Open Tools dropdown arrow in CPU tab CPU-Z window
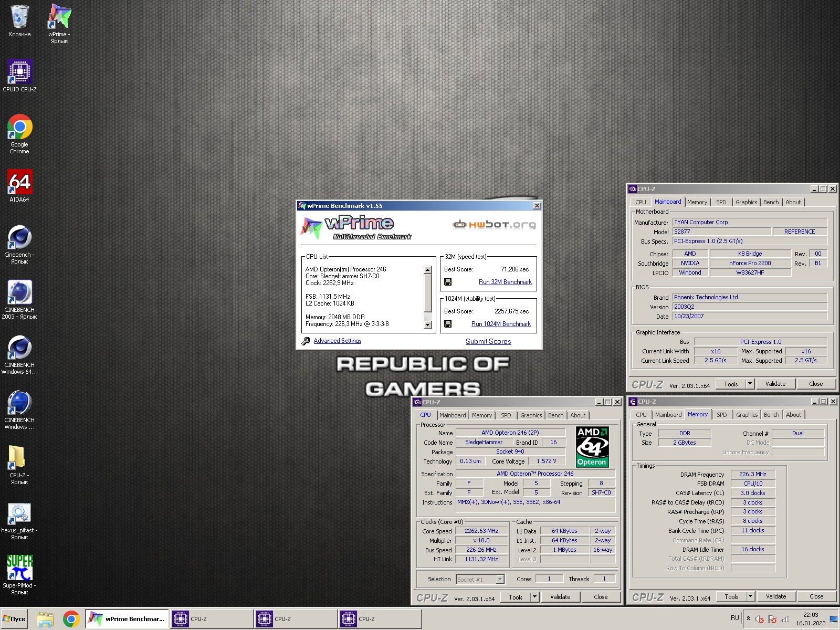 (x=534, y=597)
